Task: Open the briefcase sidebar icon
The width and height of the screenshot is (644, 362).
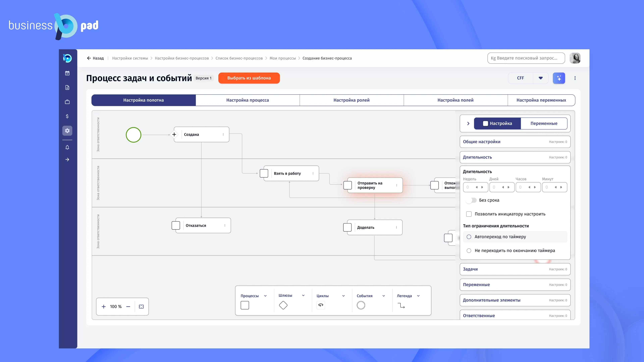Action: tap(67, 102)
